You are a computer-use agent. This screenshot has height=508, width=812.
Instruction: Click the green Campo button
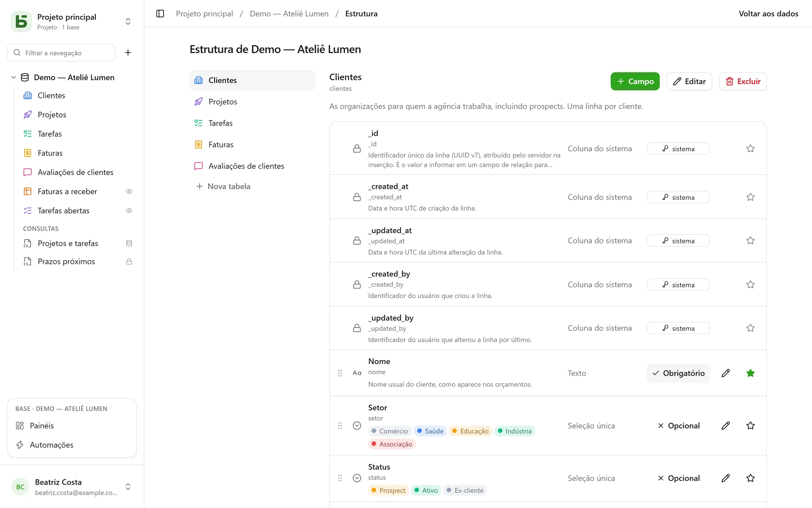[635, 81]
